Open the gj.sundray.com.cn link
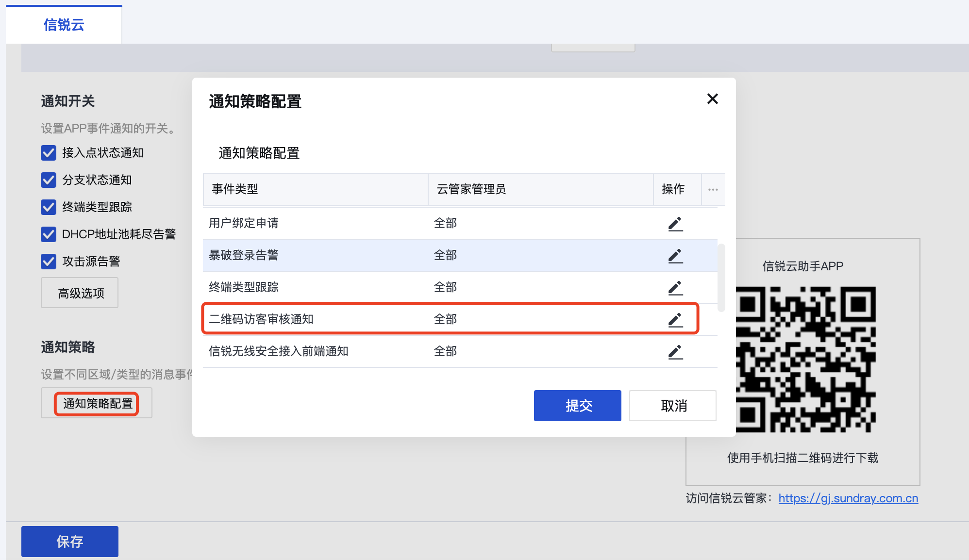The image size is (969, 560). 848,498
